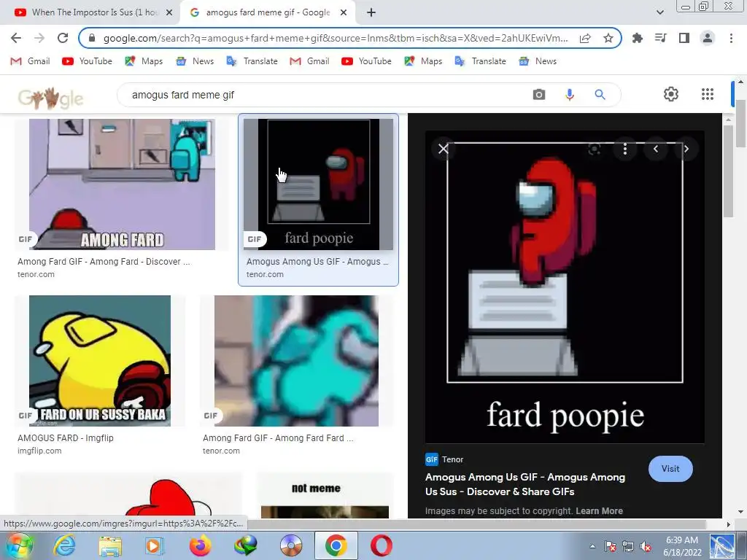Reload the page with the refresh icon
Screen dimensions: 747x560
click(x=63, y=38)
